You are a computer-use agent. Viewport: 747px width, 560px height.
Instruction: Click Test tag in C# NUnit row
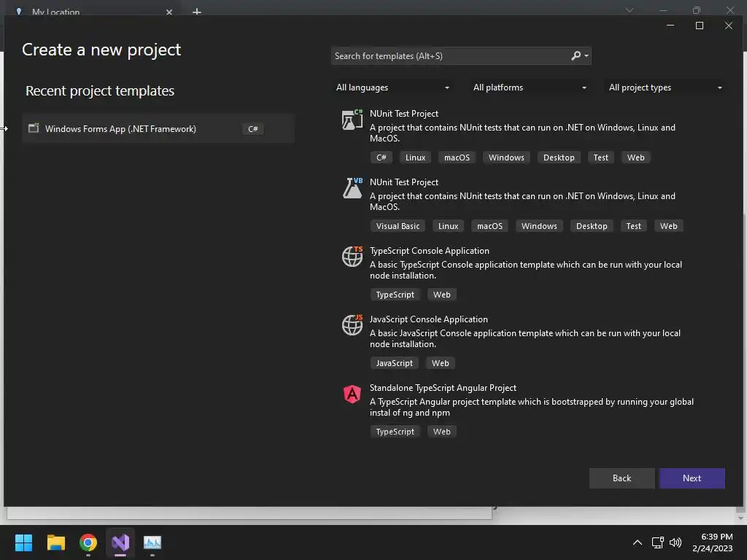601,157
